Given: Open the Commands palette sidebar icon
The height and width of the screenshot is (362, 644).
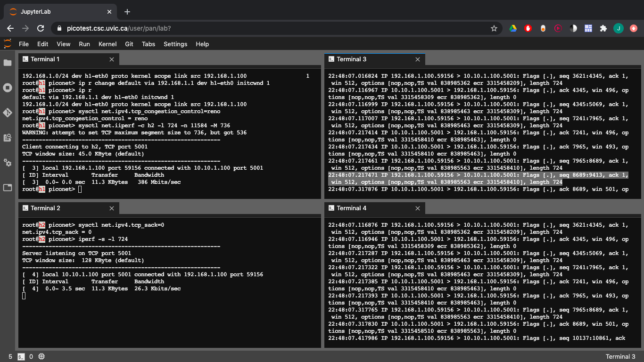Looking at the screenshot, I should click(8, 138).
